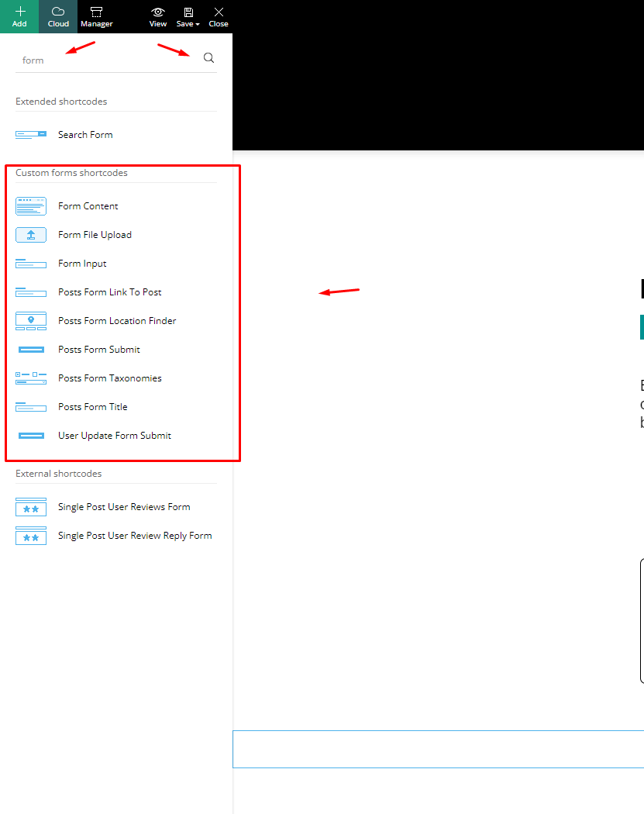
Task: Open the Cloud panel
Action: pos(58,16)
